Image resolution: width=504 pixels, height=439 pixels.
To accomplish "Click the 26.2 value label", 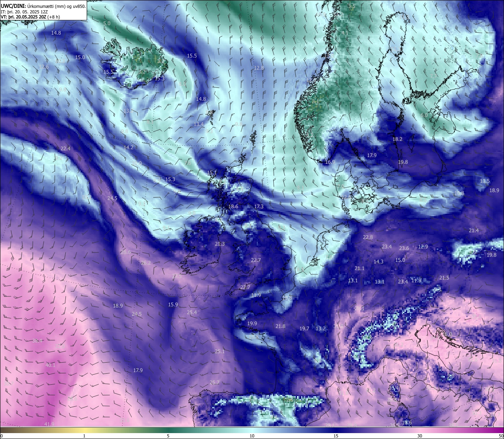I will coord(146,263).
